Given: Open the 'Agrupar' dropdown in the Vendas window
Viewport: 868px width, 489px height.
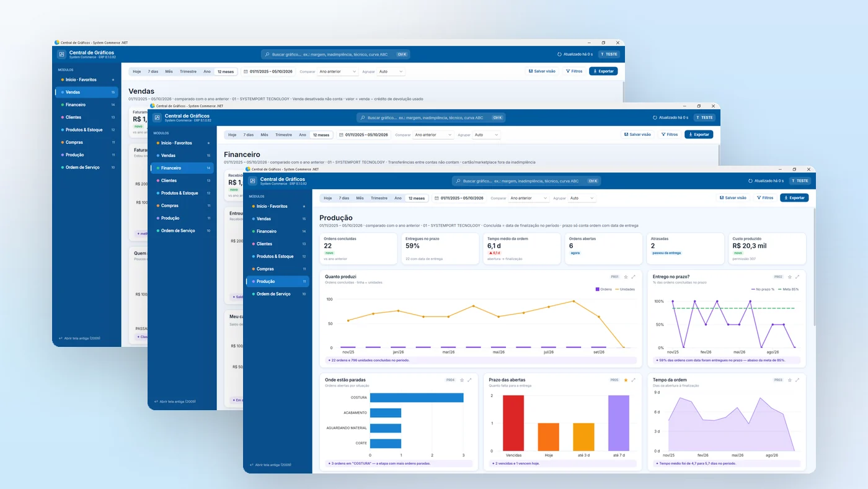Looking at the screenshot, I should coord(391,71).
